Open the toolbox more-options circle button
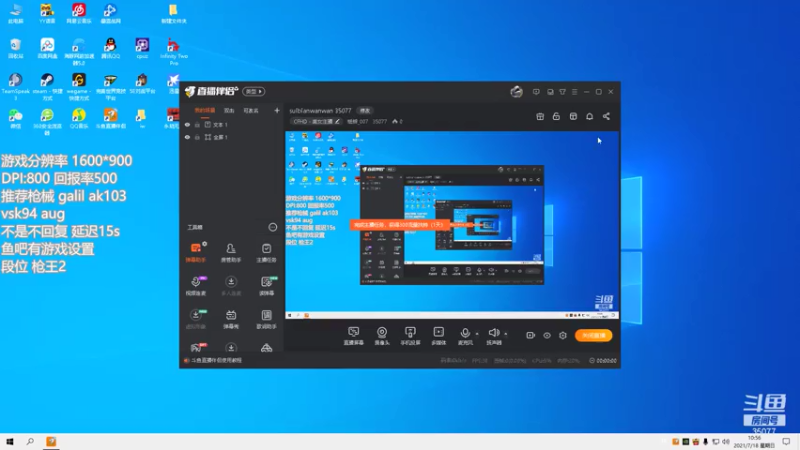The height and width of the screenshot is (450, 800). (273, 227)
